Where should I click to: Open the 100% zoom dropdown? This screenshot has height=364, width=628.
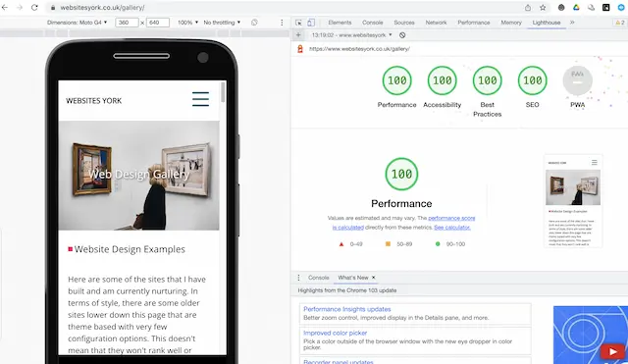click(x=187, y=23)
